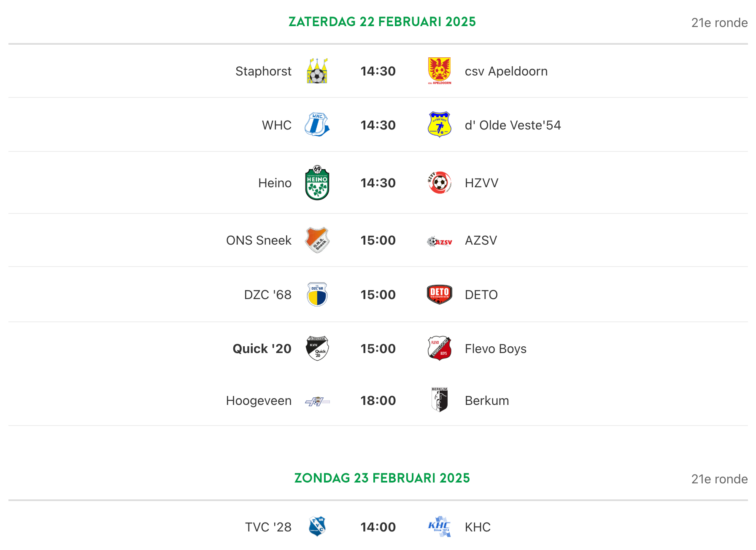
Task: Open the ONS Sneek orange crest
Action: pyautogui.click(x=317, y=240)
